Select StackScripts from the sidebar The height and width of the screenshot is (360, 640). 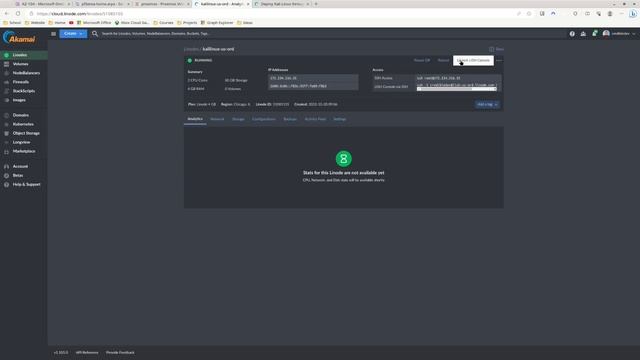24,91
